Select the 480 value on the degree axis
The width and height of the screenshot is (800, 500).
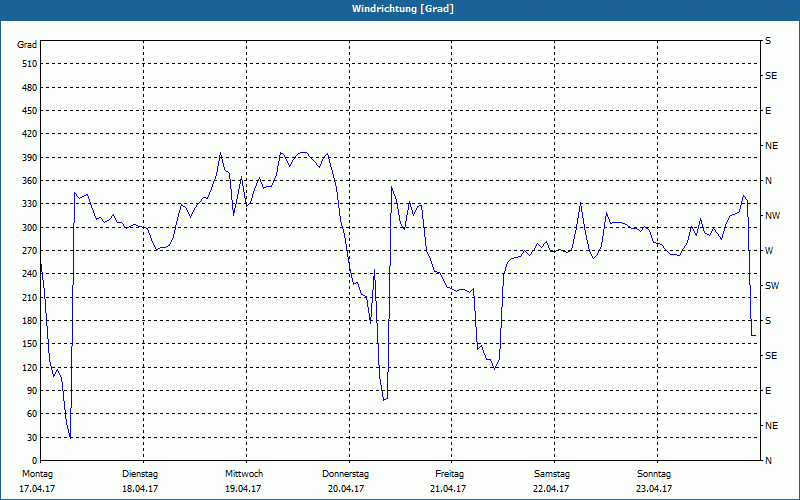tap(30, 87)
